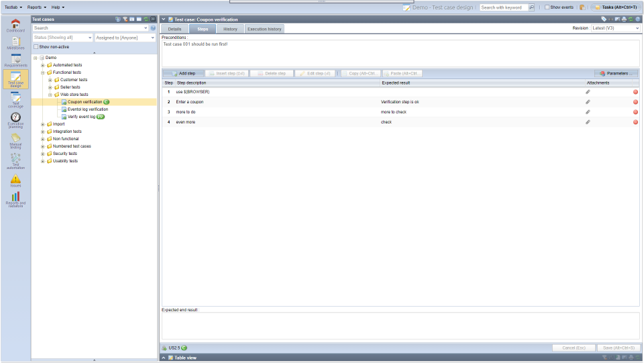This screenshot has height=363, width=644.
Task: Open the Parameters button
Action: (616, 74)
